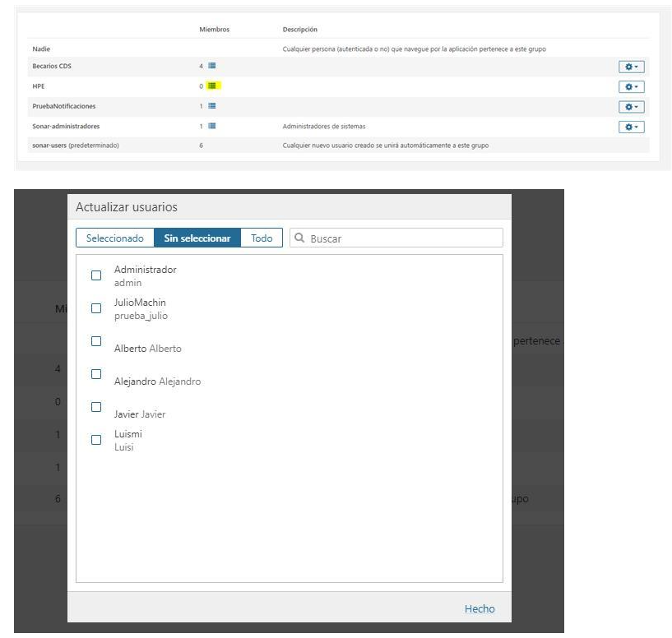The image size is (672, 638).
Task: Click the Miembros column header
Action: tap(215, 29)
